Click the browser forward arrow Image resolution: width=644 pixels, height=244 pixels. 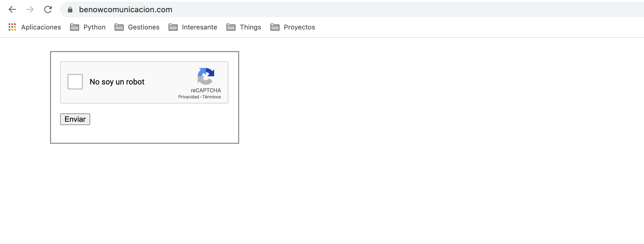[x=30, y=9]
